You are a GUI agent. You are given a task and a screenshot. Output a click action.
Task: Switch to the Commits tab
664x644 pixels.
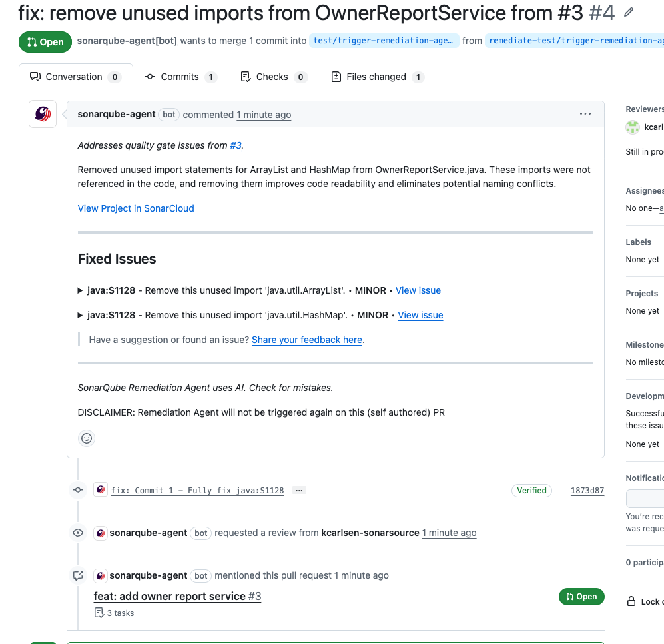click(180, 77)
